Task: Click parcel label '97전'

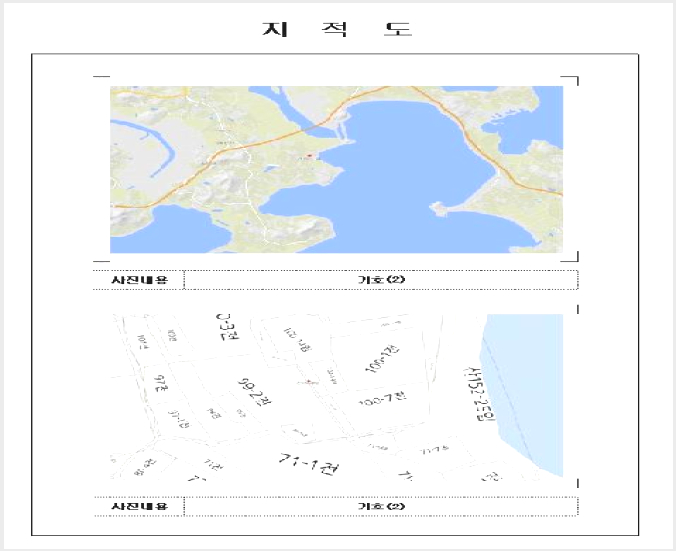Action: [x=161, y=383]
